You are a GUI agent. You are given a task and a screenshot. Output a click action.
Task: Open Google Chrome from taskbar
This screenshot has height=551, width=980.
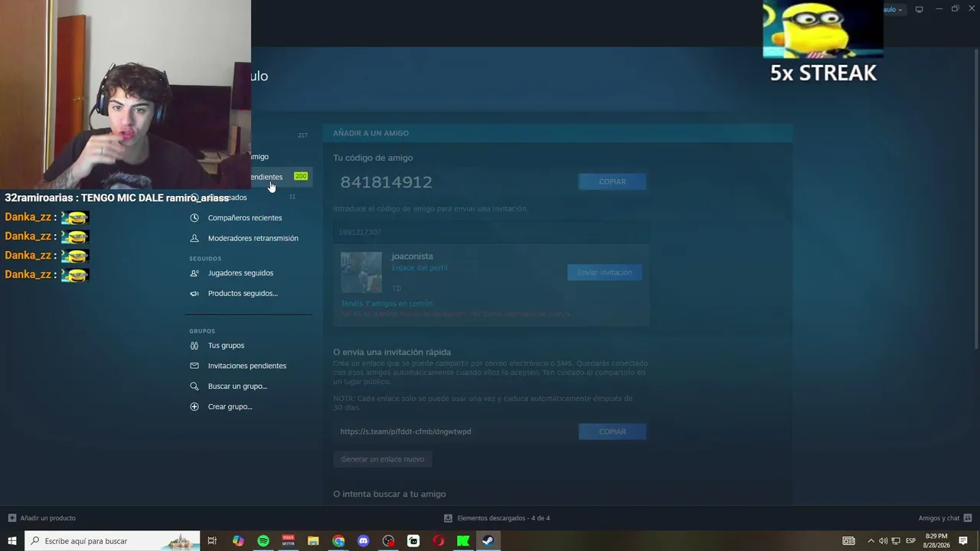338,541
